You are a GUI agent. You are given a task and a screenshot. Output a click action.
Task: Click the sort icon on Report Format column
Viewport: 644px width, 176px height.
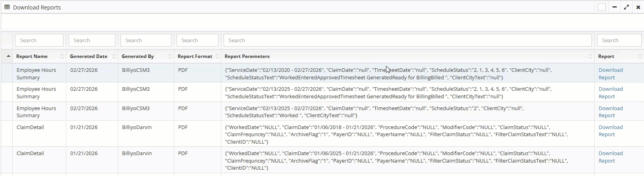217,56
